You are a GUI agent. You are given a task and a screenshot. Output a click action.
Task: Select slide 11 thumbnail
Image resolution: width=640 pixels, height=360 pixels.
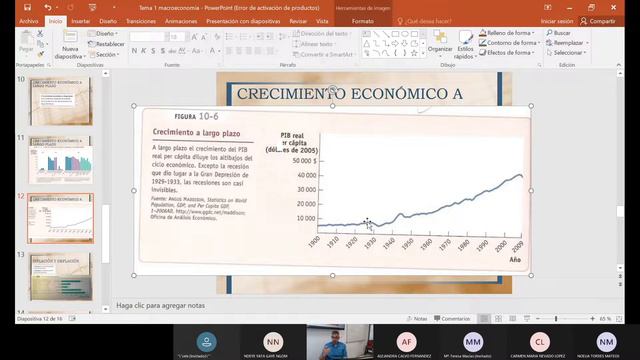tap(61, 160)
